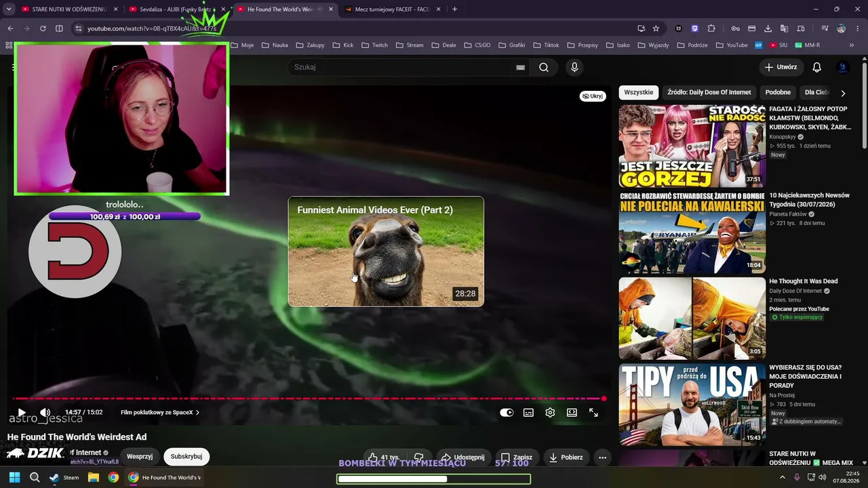868x488 pixels.
Task: Open the CS:GO bookmarks folder
Action: point(477,45)
